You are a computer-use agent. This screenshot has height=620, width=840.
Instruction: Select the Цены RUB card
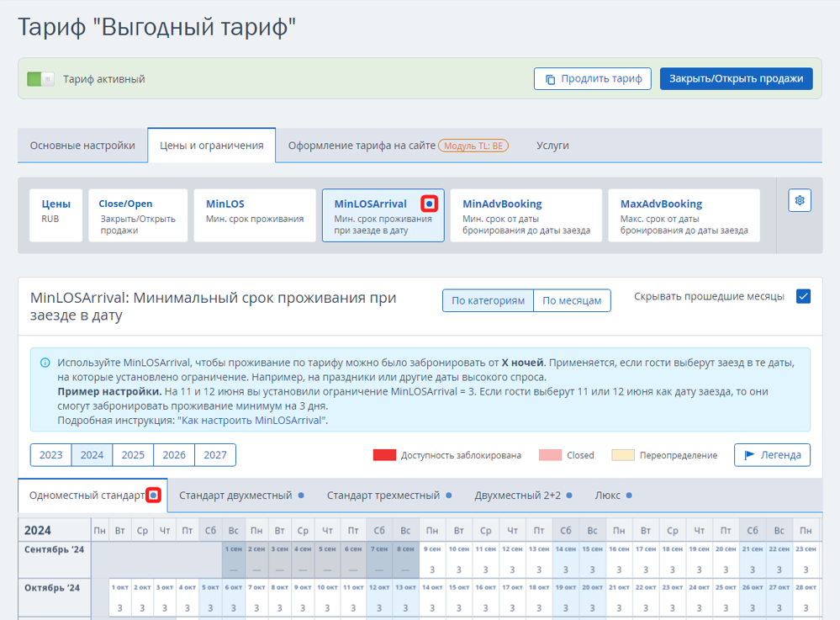point(56,215)
